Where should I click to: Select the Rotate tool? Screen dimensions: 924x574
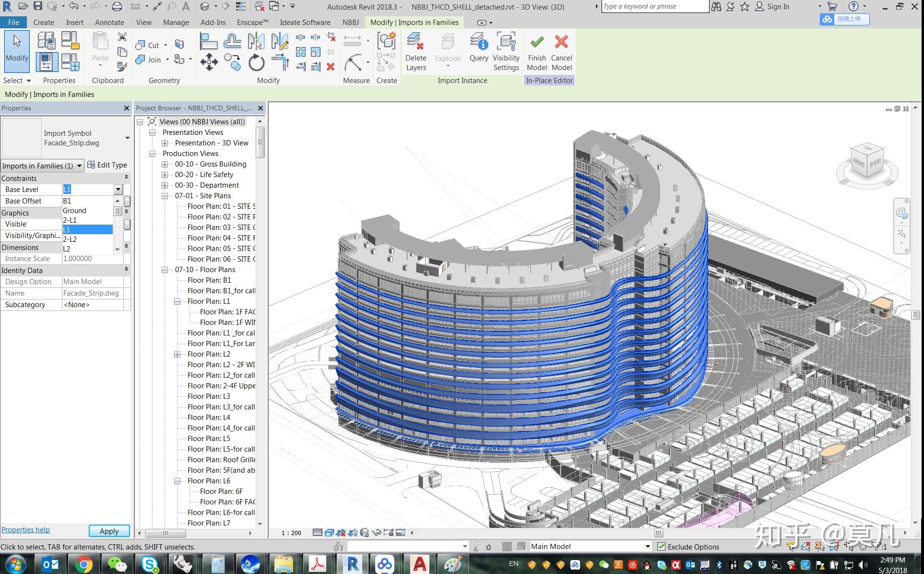pos(257,62)
